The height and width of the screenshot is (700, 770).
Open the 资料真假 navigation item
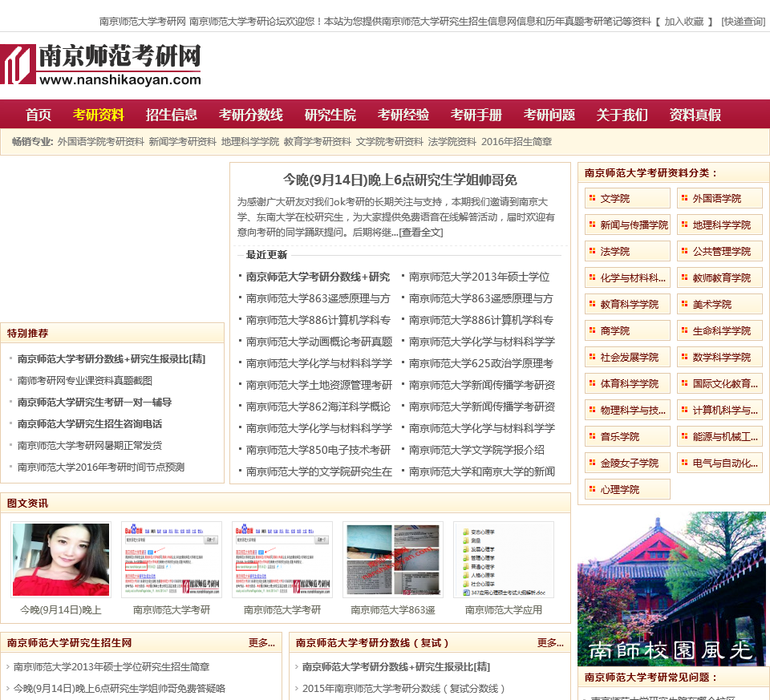click(695, 115)
